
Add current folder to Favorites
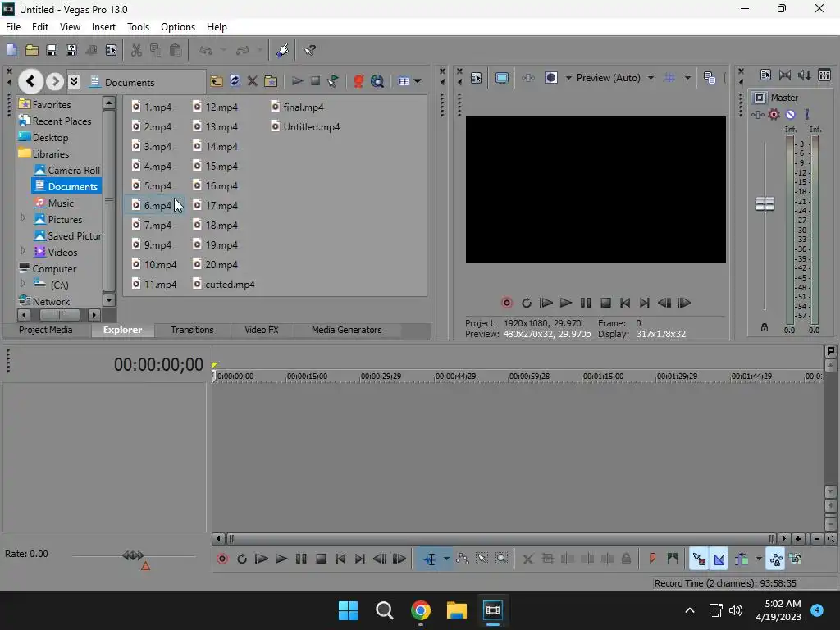pyautogui.click(x=271, y=81)
